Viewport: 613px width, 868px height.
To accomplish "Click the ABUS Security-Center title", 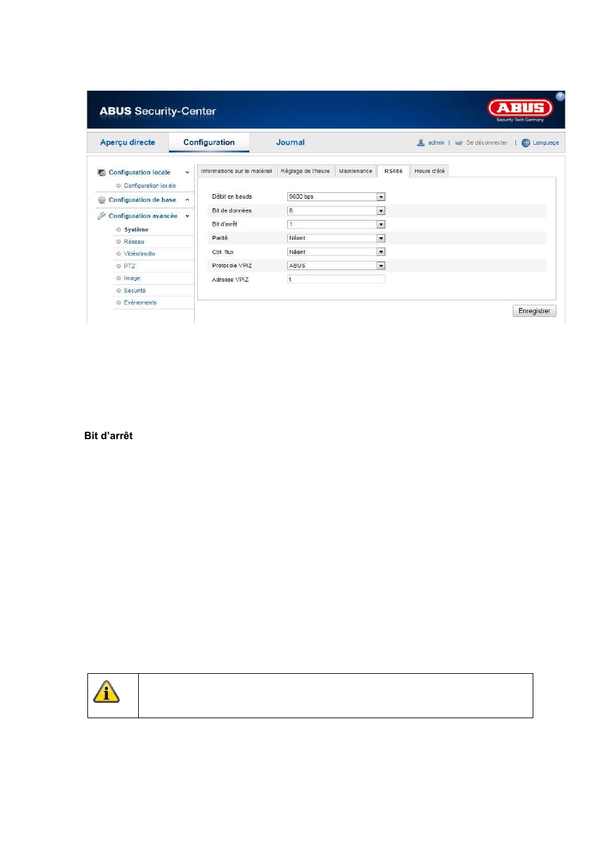I will click(157, 111).
